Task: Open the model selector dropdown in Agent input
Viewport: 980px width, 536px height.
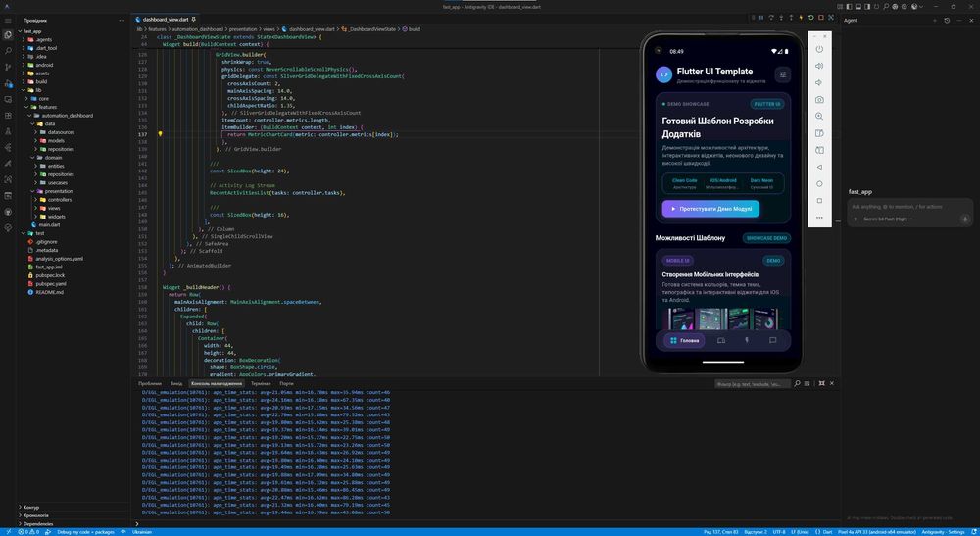Action: [888, 219]
